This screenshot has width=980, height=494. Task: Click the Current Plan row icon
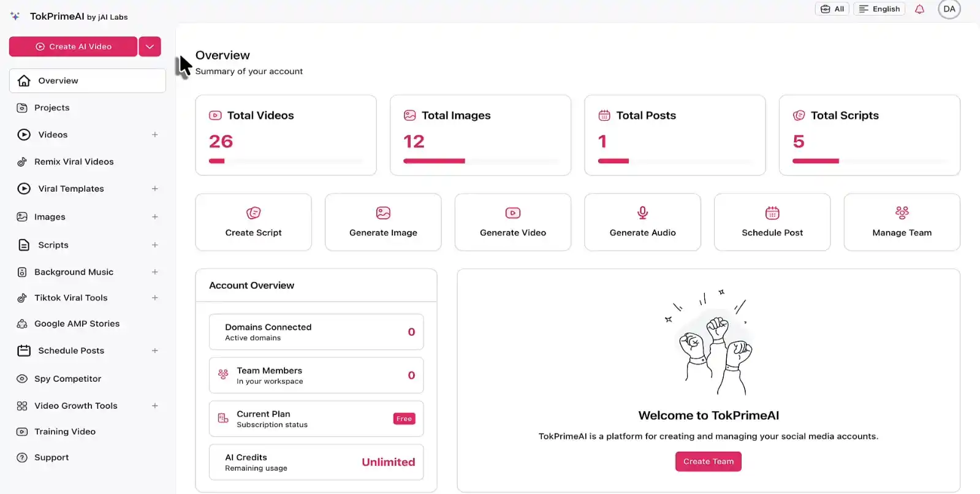[x=223, y=418]
